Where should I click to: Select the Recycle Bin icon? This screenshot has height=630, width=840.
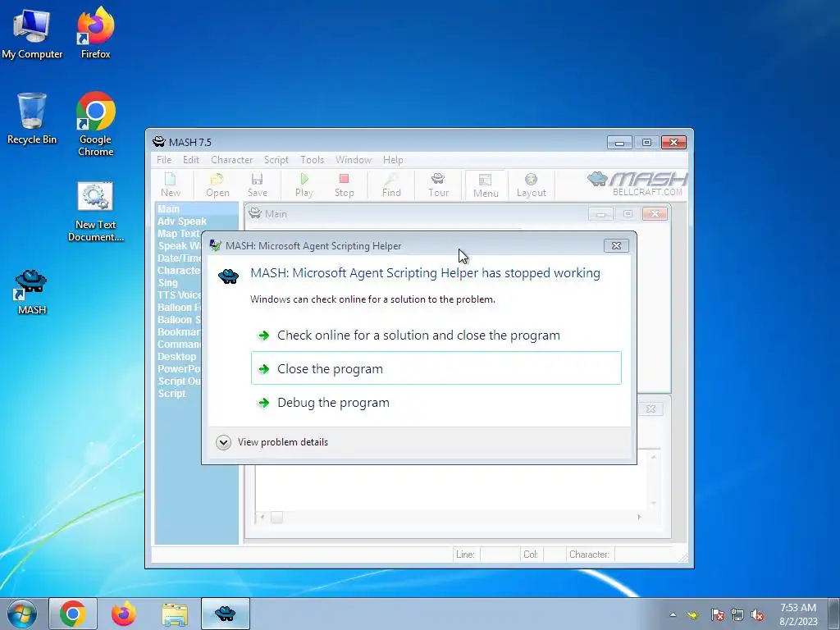[x=32, y=118]
